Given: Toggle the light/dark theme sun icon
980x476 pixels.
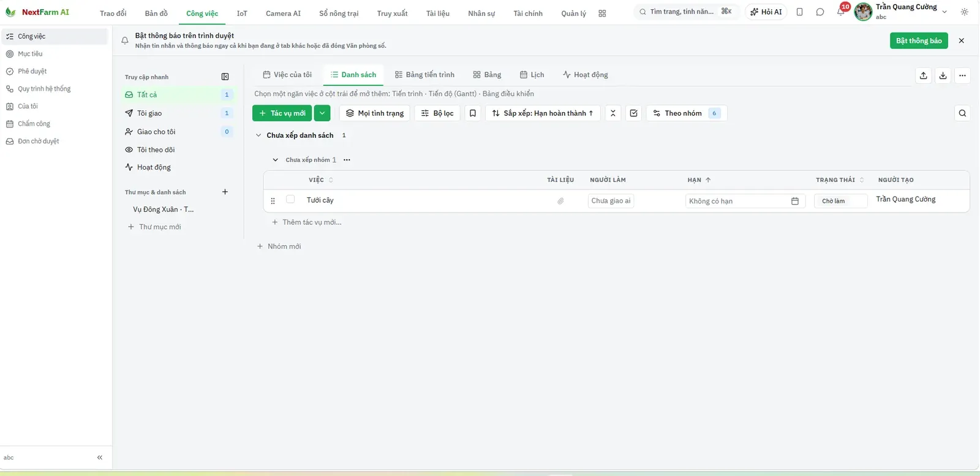Looking at the screenshot, I should [965, 12].
